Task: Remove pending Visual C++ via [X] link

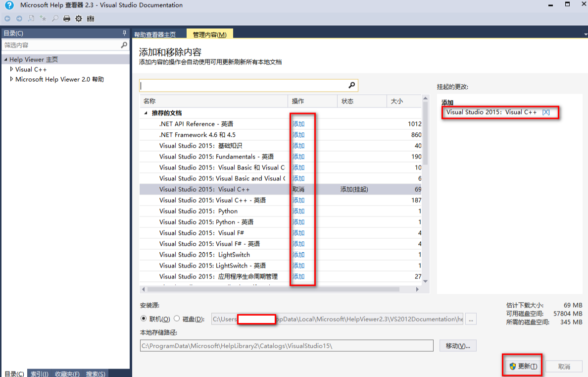Action: tap(545, 112)
